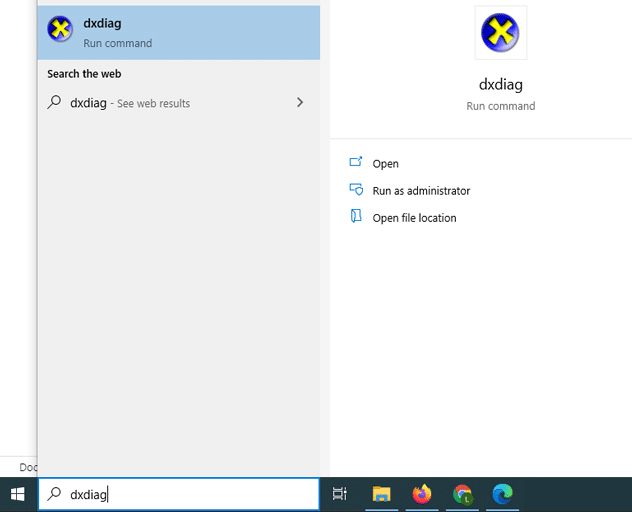Click the search magnifier icon in the taskbar box
This screenshot has width=632, height=512.
(x=54, y=494)
